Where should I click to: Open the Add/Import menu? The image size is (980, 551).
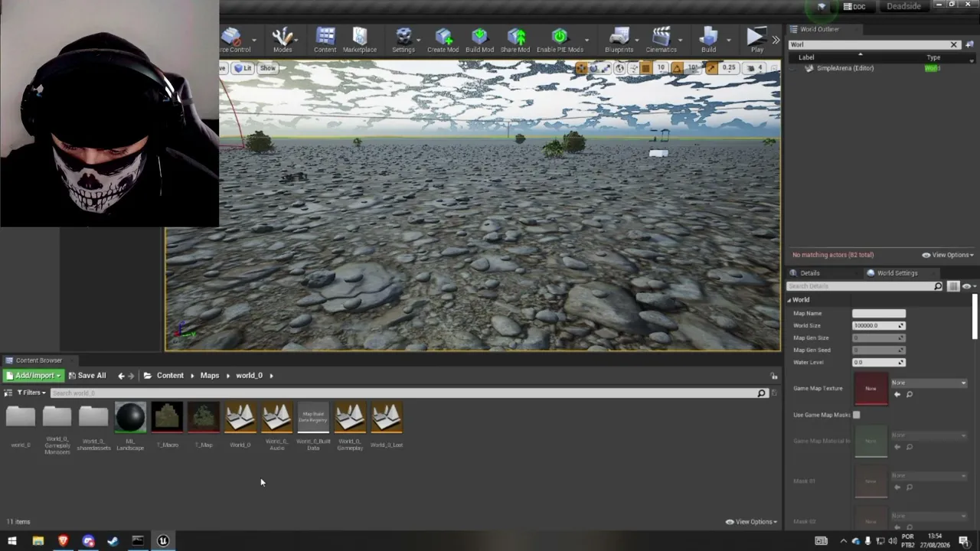33,376
